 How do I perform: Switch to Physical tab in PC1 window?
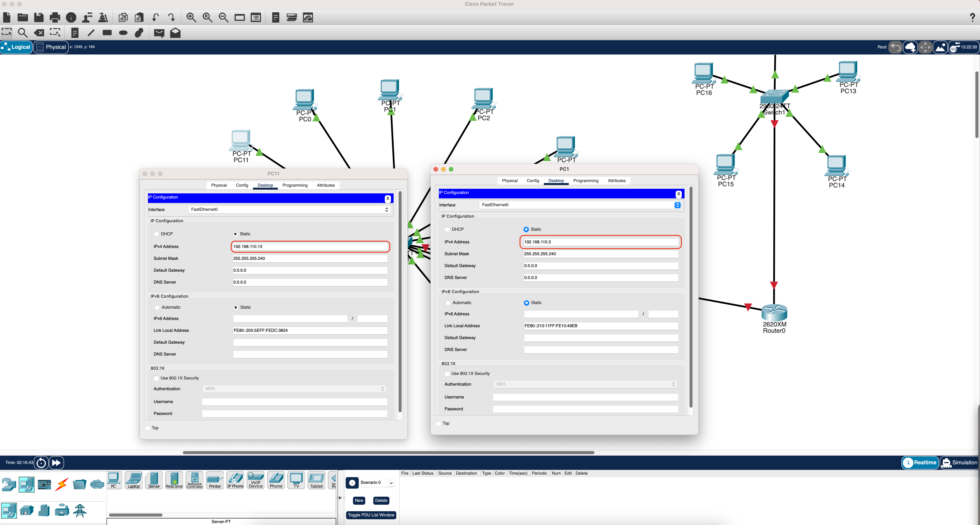click(x=509, y=181)
